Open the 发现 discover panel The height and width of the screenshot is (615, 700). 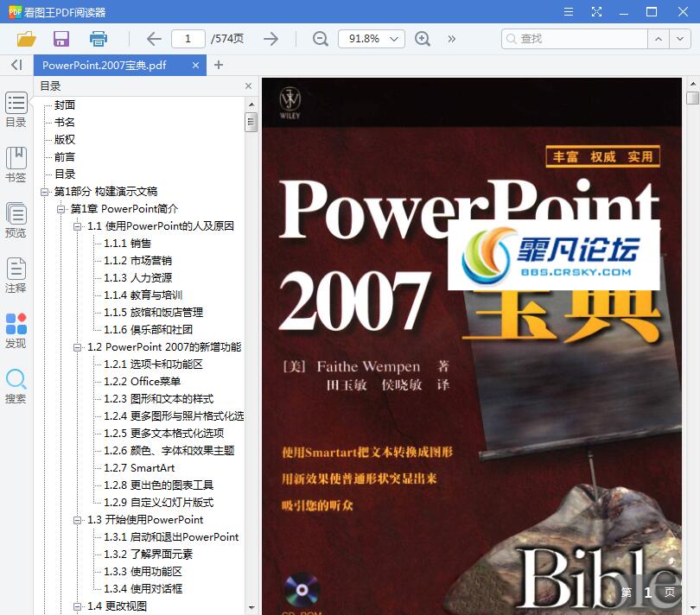pos(16,331)
